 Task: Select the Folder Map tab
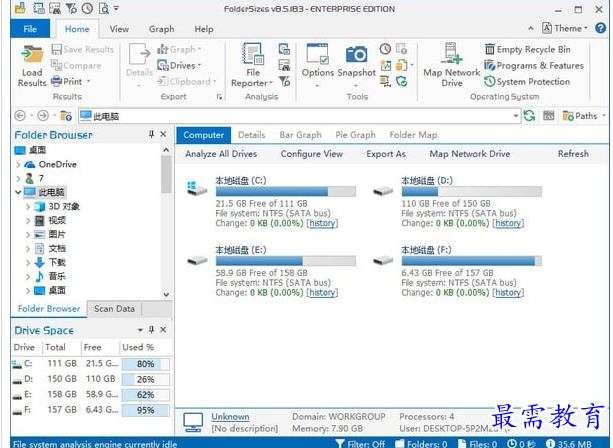[413, 135]
